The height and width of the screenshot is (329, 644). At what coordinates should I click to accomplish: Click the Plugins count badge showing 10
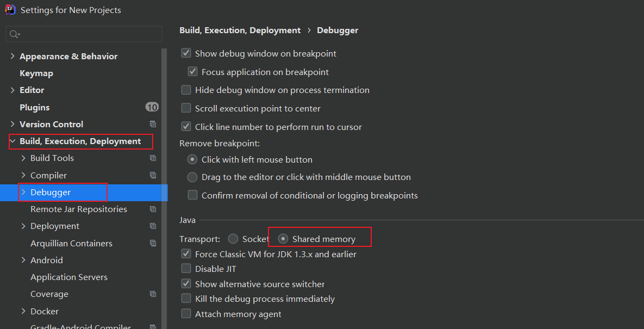pyautogui.click(x=152, y=107)
